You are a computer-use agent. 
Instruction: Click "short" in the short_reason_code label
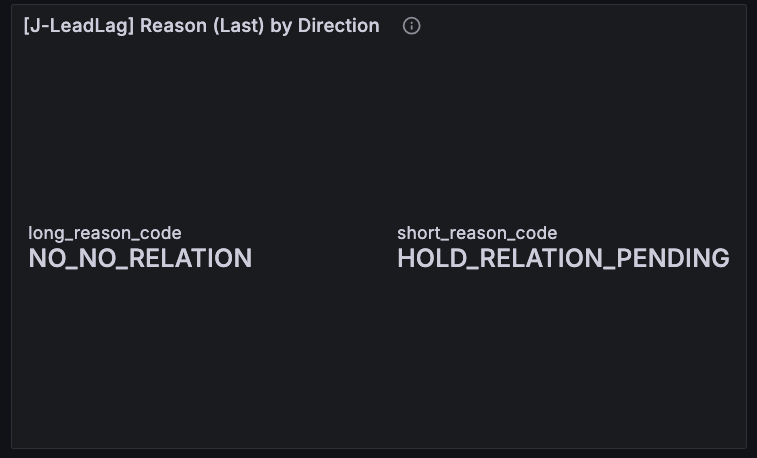coord(419,233)
